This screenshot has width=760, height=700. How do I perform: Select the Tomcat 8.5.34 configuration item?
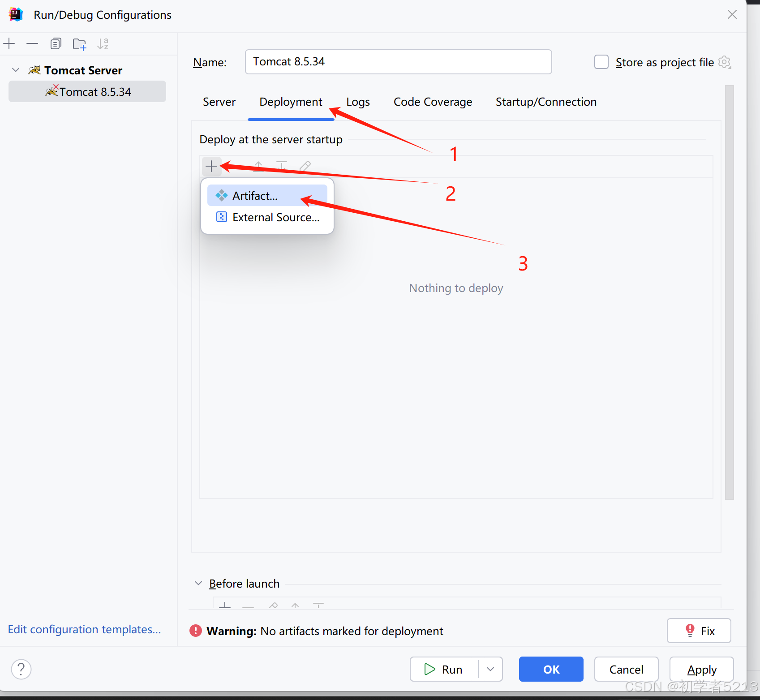tap(87, 92)
